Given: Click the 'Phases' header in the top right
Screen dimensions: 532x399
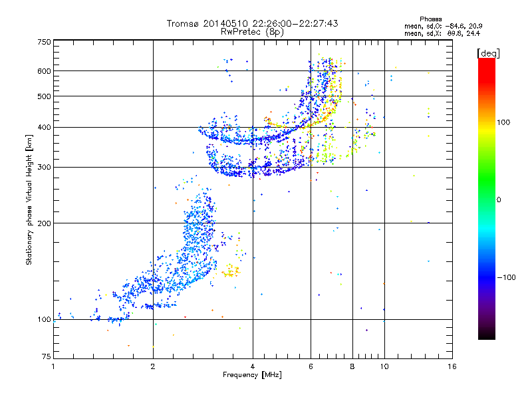Looking at the screenshot, I should (x=430, y=19).
